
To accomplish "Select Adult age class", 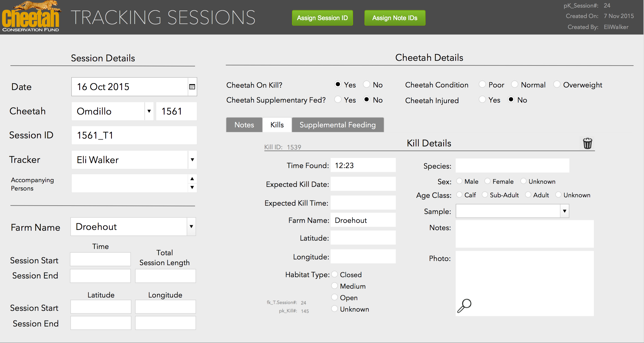I will point(528,195).
